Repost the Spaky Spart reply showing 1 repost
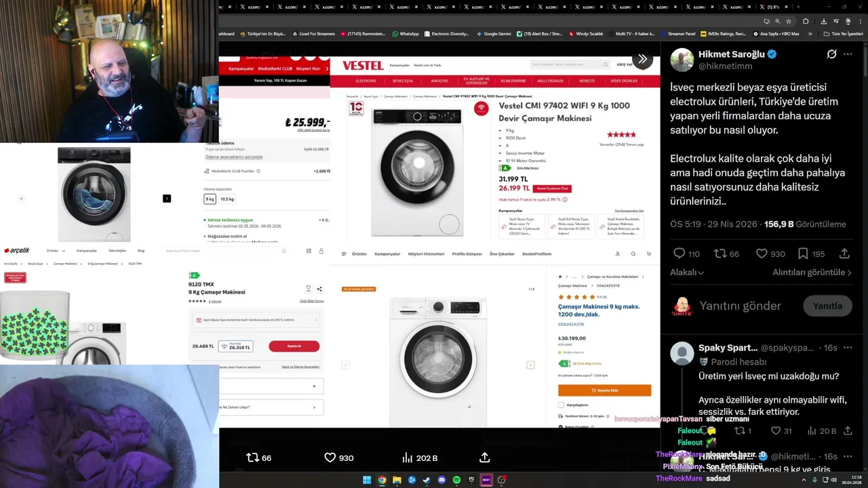The image size is (868, 488). coord(740,430)
